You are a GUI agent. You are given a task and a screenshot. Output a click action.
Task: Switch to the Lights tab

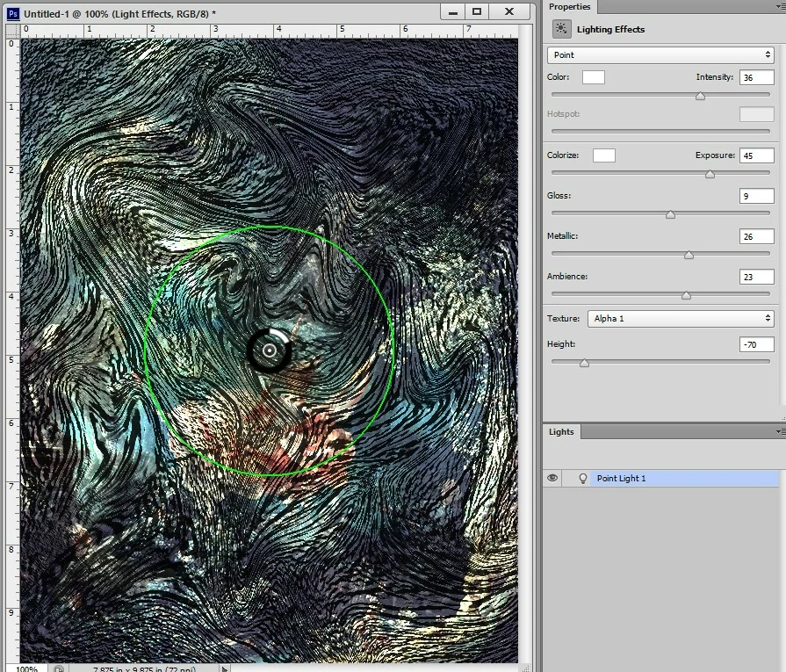coord(561,432)
